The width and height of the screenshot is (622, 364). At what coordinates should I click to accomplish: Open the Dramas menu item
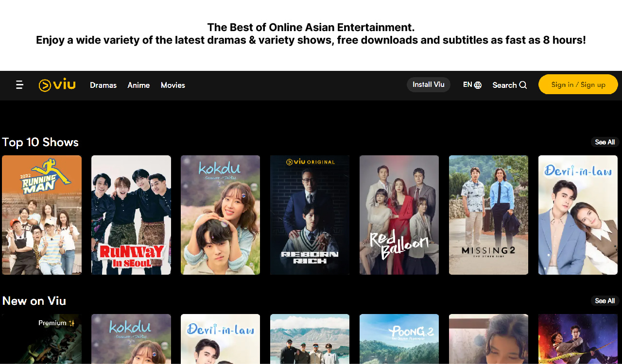point(103,85)
